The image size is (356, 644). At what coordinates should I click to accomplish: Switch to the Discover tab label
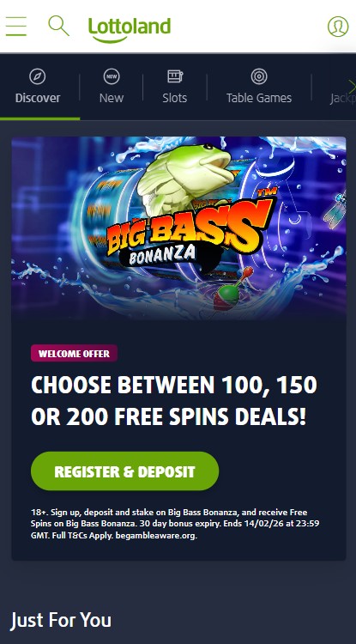(x=38, y=98)
